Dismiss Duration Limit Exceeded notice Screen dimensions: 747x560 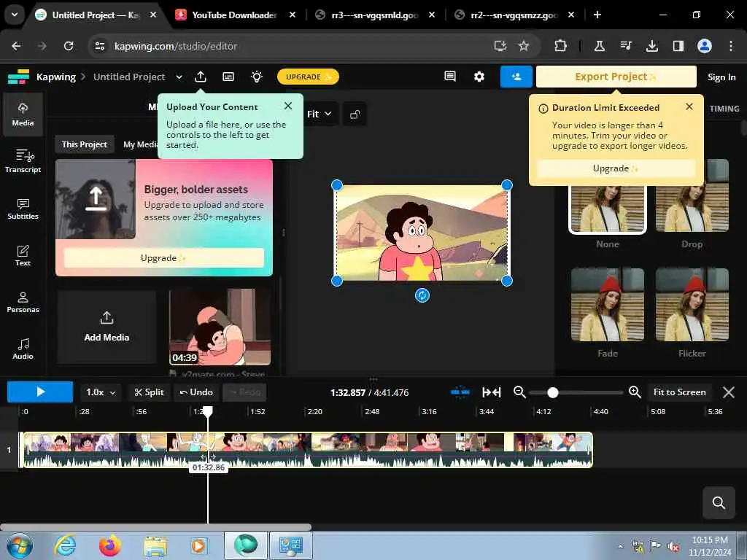689,106
